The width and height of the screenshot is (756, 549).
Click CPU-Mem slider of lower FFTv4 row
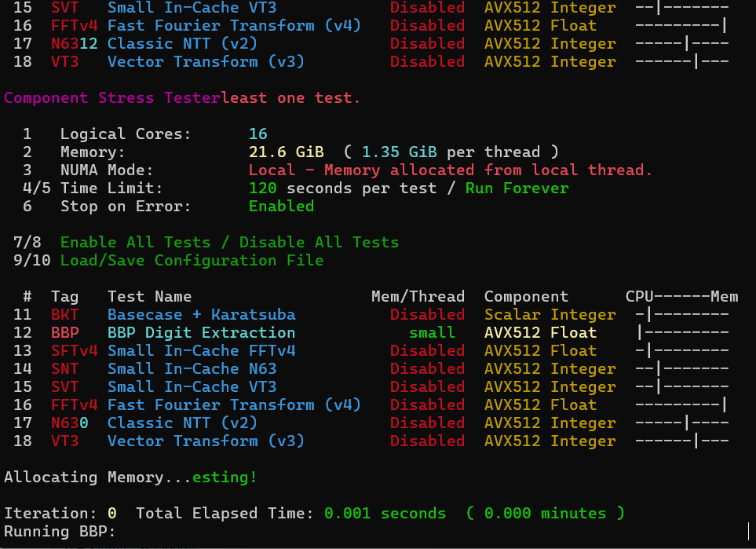pos(681,404)
